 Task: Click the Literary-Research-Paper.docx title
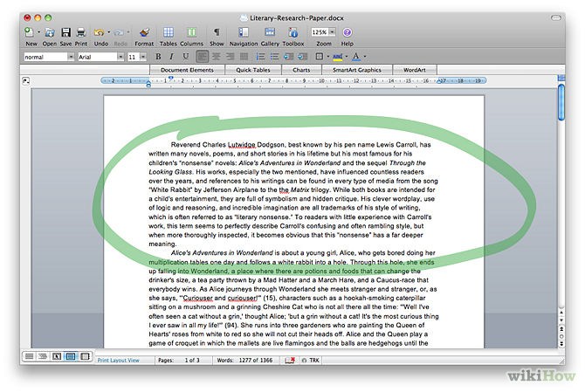click(x=297, y=17)
